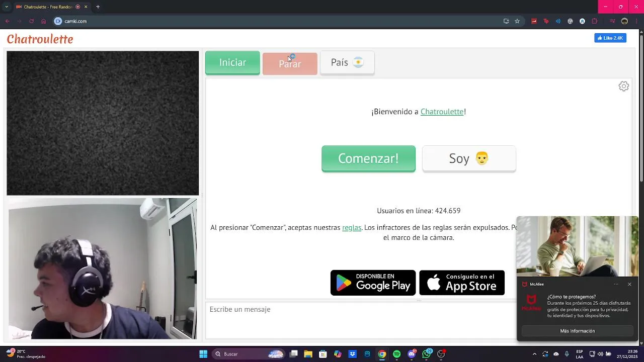This screenshot has width=644, height=362.
Task: Open the Extensions puzzle icon
Action: tap(594, 21)
